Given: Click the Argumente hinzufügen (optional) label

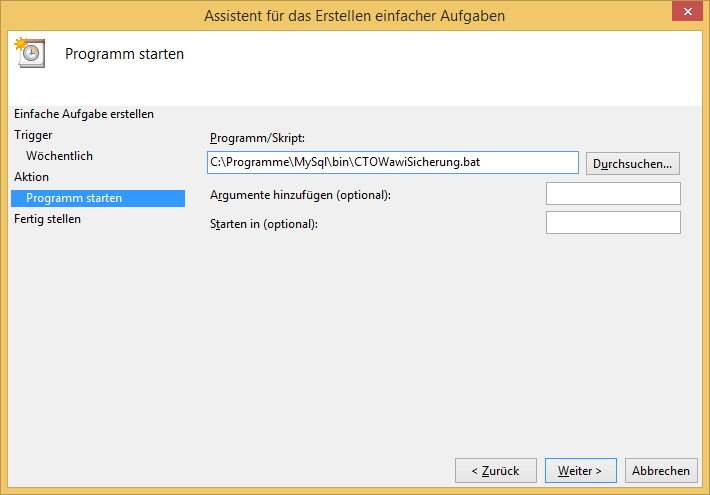Looking at the screenshot, I should [x=300, y=194].
